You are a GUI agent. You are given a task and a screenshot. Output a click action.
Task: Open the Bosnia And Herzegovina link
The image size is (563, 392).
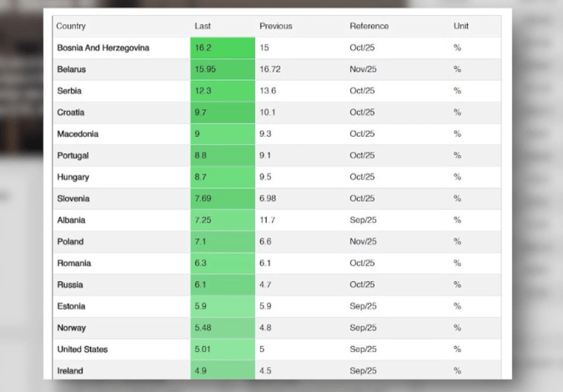tap(103, 48)
